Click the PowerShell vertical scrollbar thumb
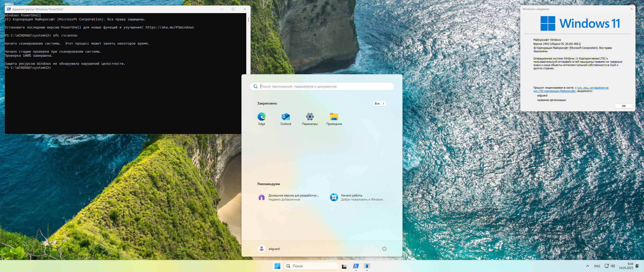The width and height of the screenshot is (644, 272). [249, 19]
